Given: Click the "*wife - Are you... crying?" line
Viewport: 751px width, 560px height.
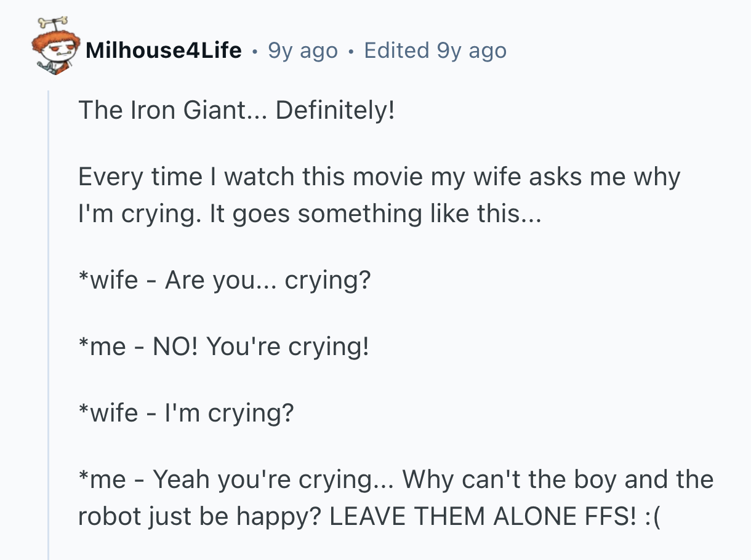Looking at the screenshot, I should (225, 281).
